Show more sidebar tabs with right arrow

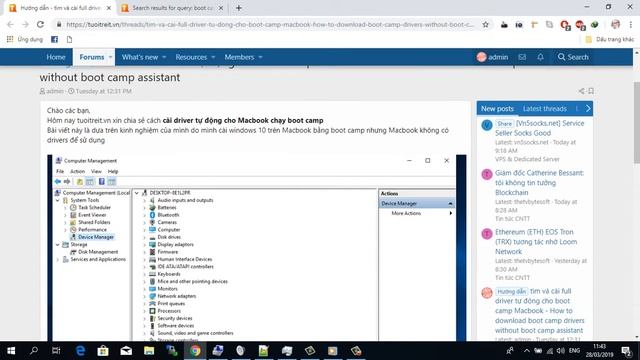[x=588, y=109]
